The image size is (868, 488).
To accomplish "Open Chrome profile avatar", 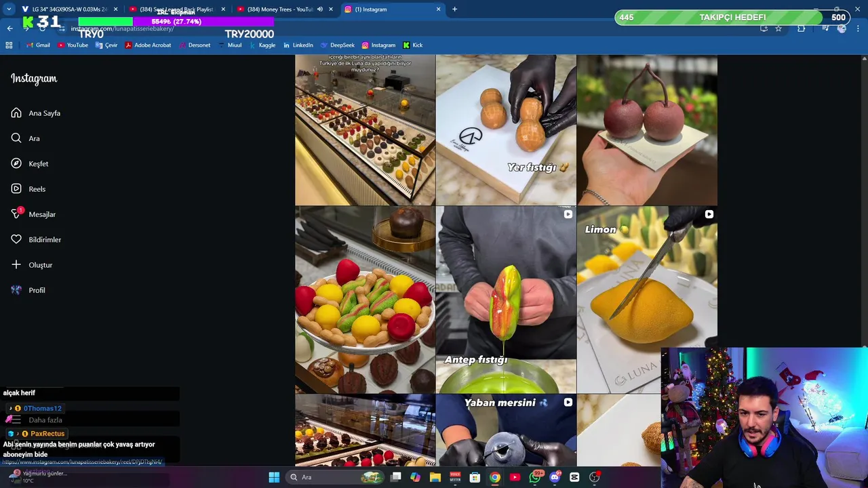I will pyautogui.click(x=842, y=28).
